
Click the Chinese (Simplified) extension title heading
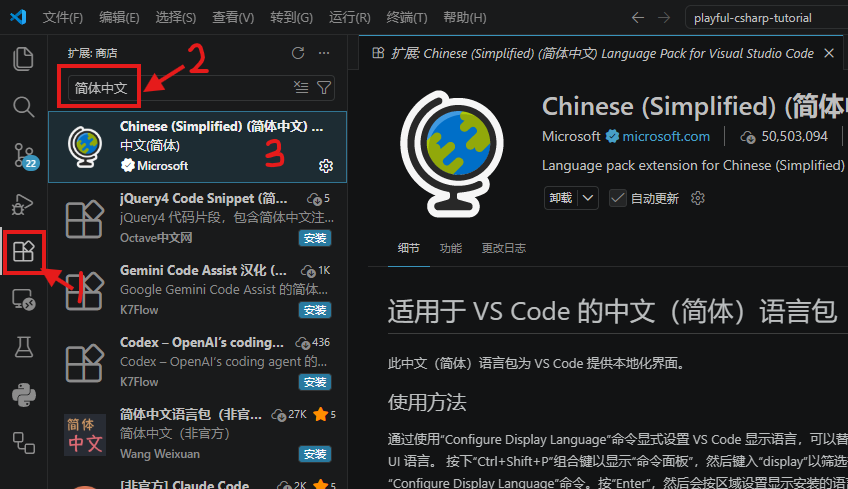pos(695,106)
